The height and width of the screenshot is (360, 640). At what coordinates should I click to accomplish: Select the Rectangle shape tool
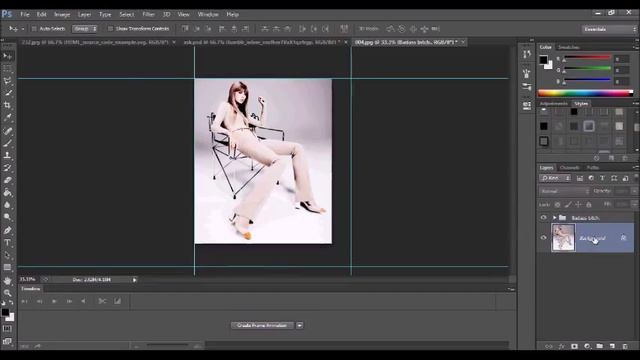click(x=7, y=267)
